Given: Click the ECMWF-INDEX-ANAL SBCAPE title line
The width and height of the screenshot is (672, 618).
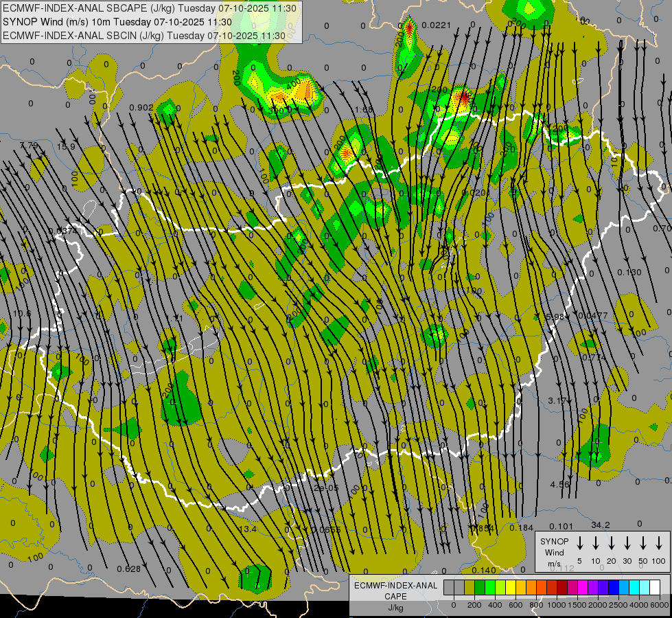Looking at the screenshot, I should [150, 8].
